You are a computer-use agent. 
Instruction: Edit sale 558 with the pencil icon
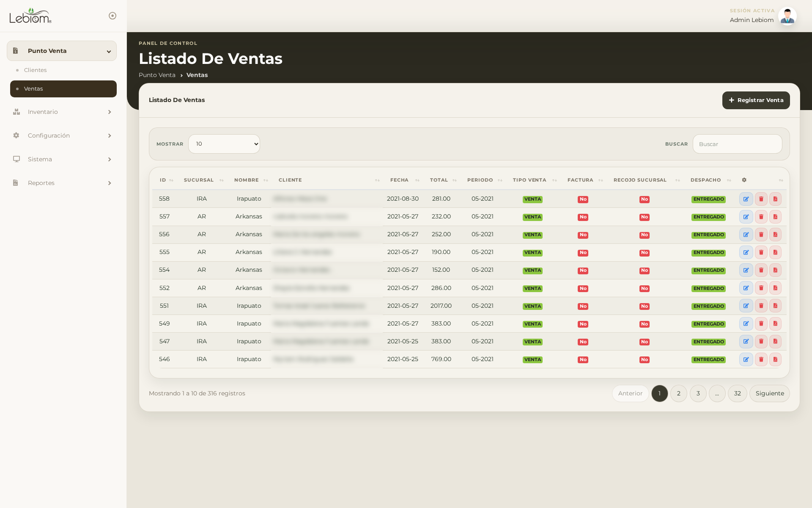click(746, 199)
